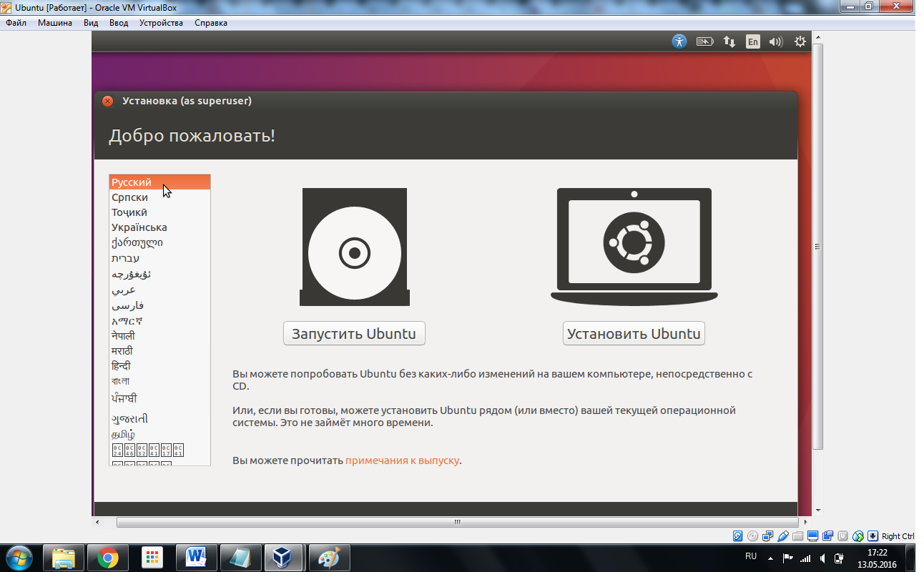The width and height of the screenshot is (924, 572).
Task: Click the VirtualBox USB devices status icon
Action: (x=783, y=536)
